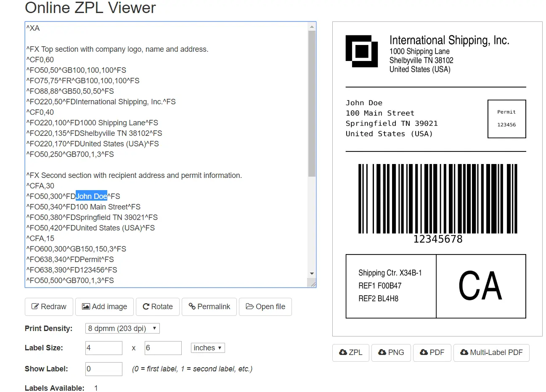This screenshot has height=392, width=546.
Task: Open the inches unit dropdown
Action: tap(208, 348)
